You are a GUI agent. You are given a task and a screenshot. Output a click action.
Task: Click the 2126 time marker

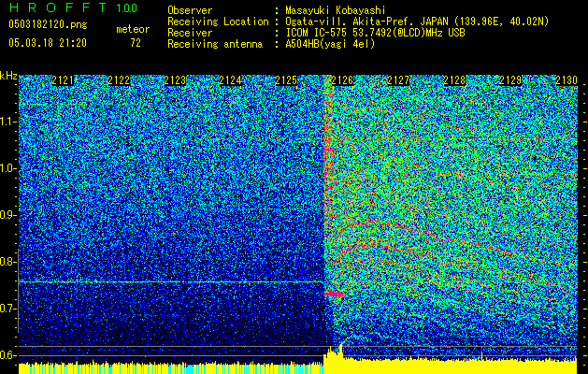tap(342, 80)
